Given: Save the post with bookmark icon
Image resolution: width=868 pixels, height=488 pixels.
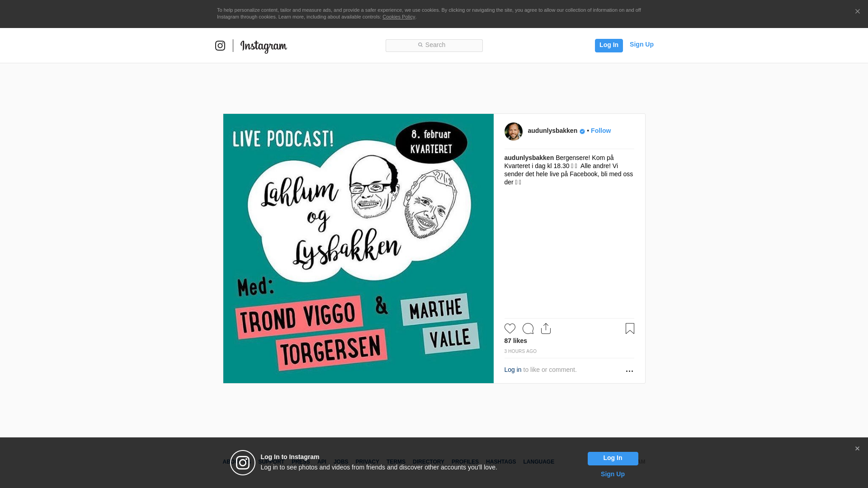Looking at the screenshot, I should click(630, 328).
